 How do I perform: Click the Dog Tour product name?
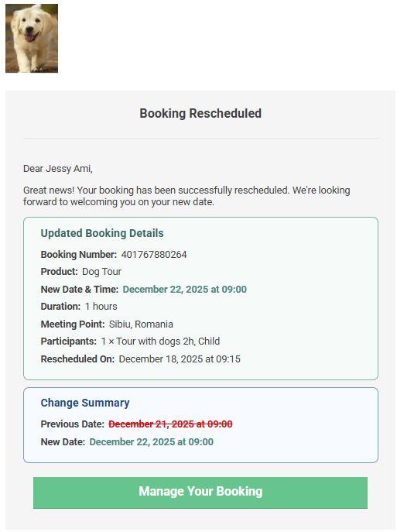pyautogui.click(x=101, y=272)
